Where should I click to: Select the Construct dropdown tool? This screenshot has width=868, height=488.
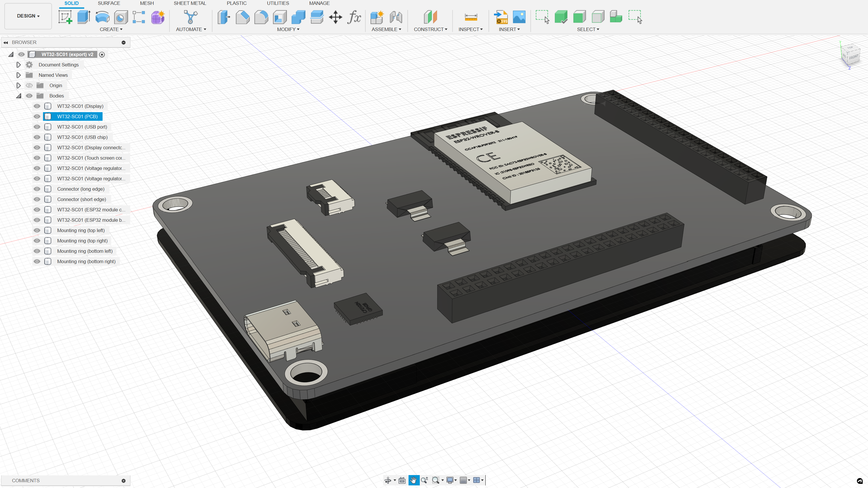(430, 29)
